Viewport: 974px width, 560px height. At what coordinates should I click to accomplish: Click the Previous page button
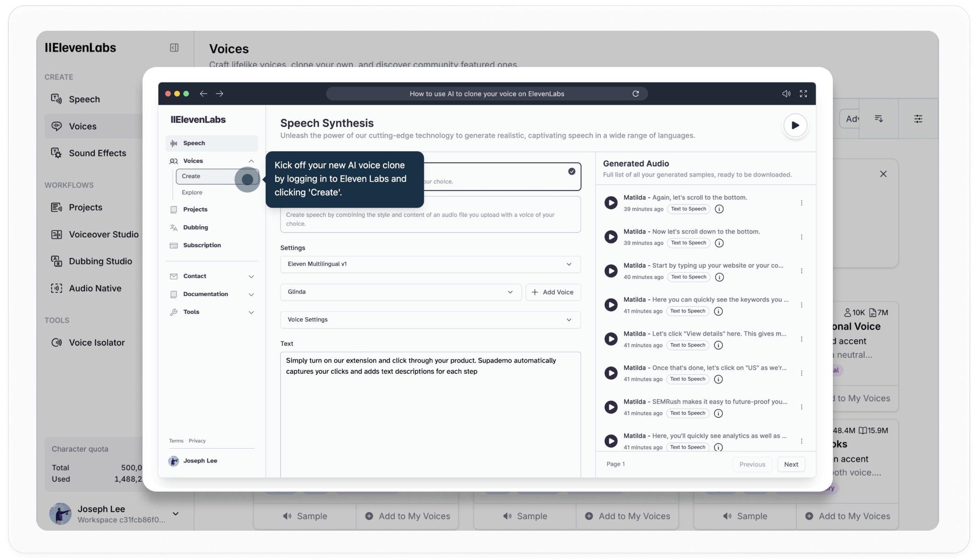(x=752, y=464)
